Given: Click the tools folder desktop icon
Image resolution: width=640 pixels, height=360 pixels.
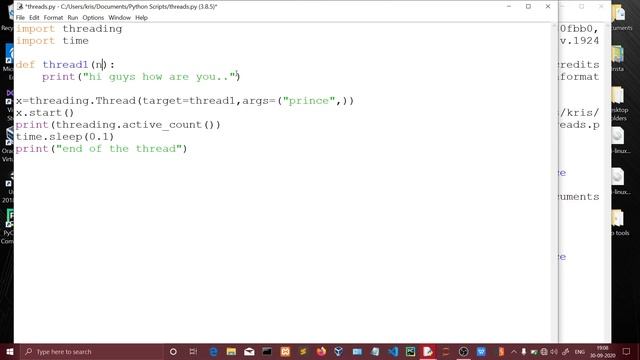Looking at the screenshot, I should [x=619, y=223].
